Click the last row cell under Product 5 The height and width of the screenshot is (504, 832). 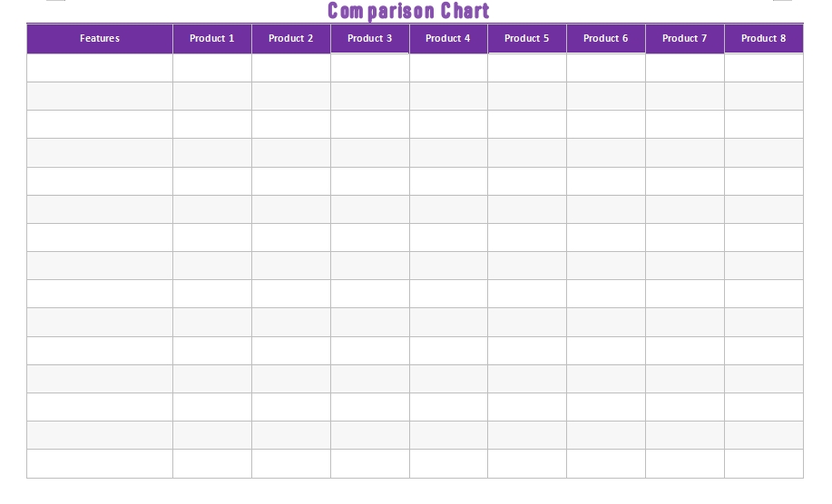pos(527,463)
